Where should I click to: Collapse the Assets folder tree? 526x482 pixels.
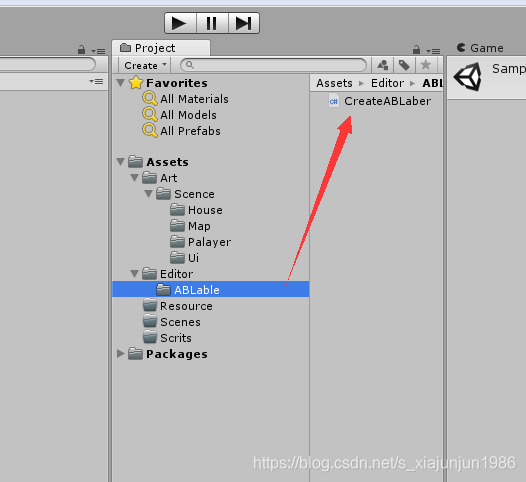click(120, 162)
